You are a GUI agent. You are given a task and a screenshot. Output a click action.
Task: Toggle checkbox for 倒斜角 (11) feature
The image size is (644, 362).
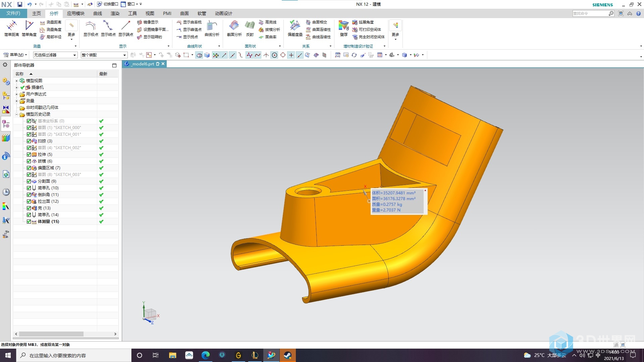pos(29,195)
